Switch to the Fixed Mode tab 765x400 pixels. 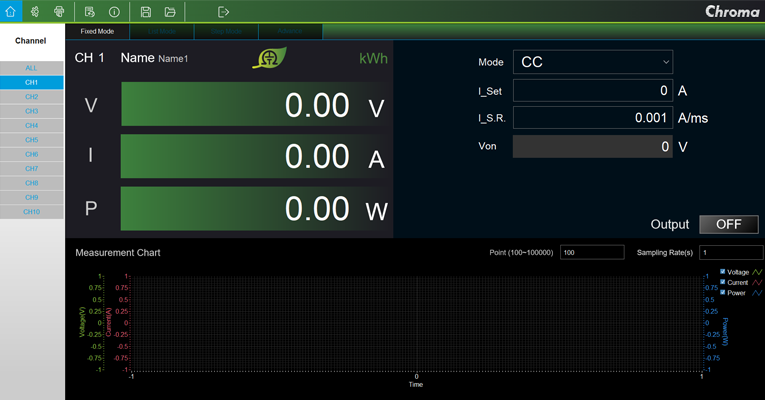97,31
